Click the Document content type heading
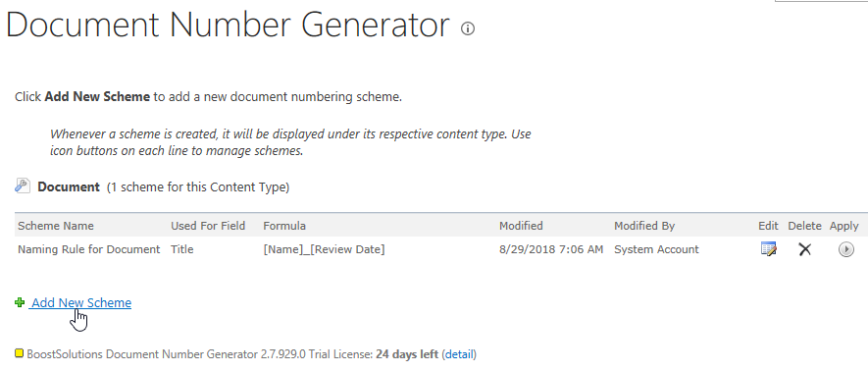Viewport: 868px width, 372px height. tap(69, 186)
